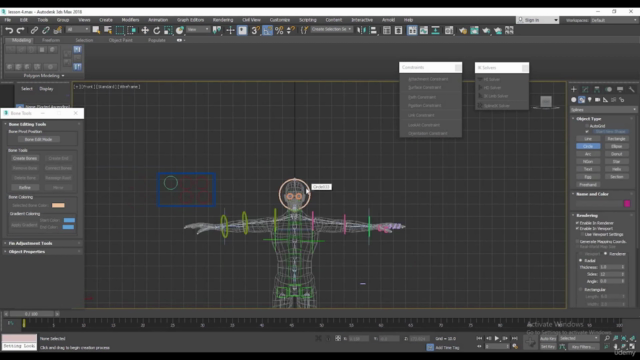Choose the Select Object tool

pos(96,30)
